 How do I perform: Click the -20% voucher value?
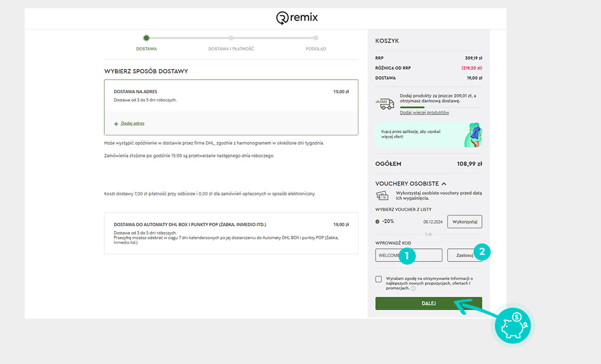(x=388, y=222)
